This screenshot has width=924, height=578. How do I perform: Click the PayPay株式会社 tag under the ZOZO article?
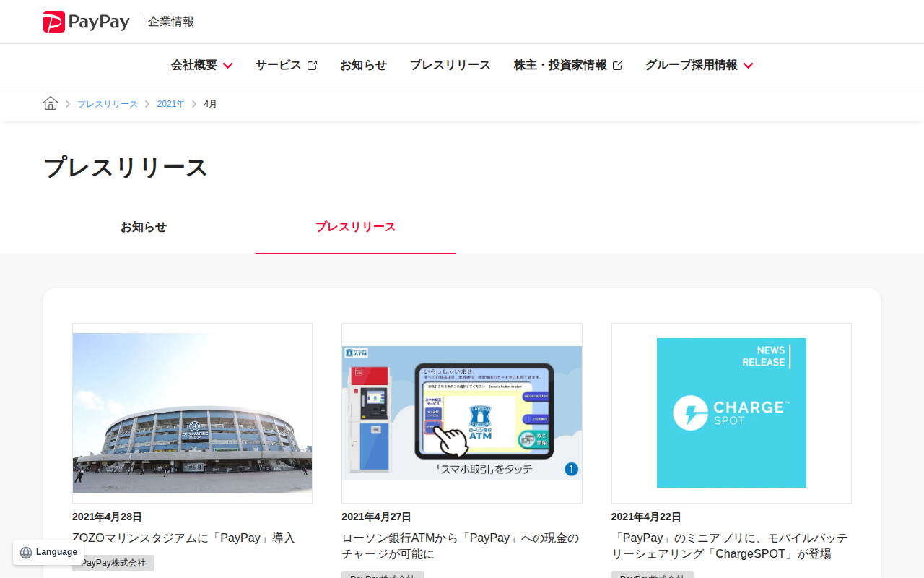[x=113, y=563]
